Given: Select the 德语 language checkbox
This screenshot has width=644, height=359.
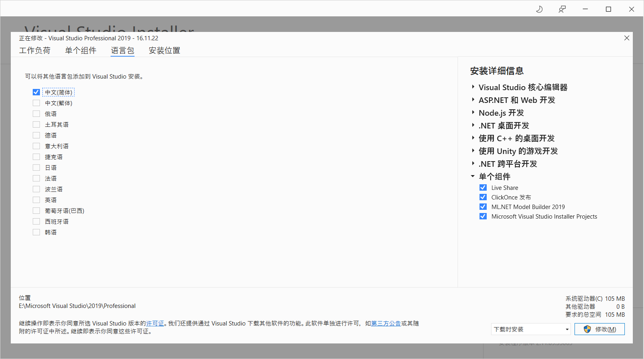Looking at the screenshot, I should [x=36, y=135].
